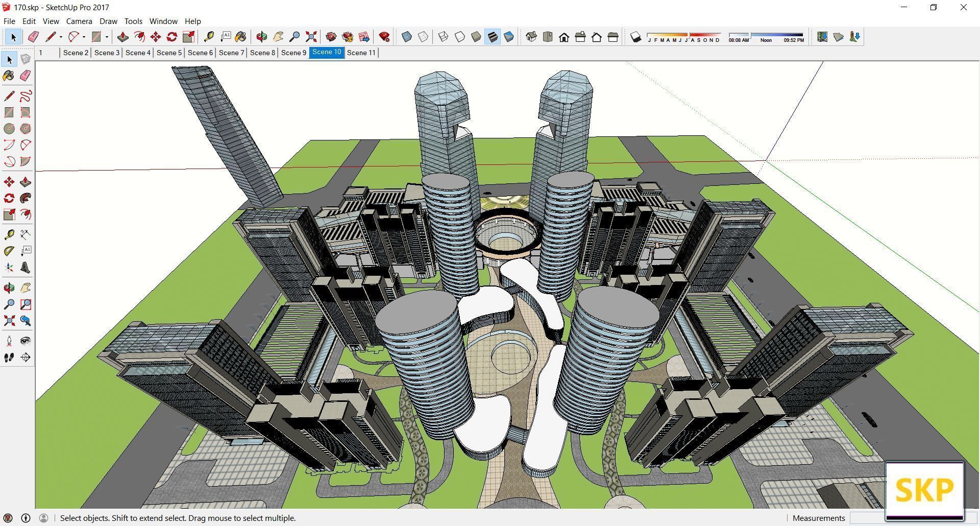The height and width of the screenshot is (526, 980).
Task: Open the Edit menu
Action: coord(29,21)
